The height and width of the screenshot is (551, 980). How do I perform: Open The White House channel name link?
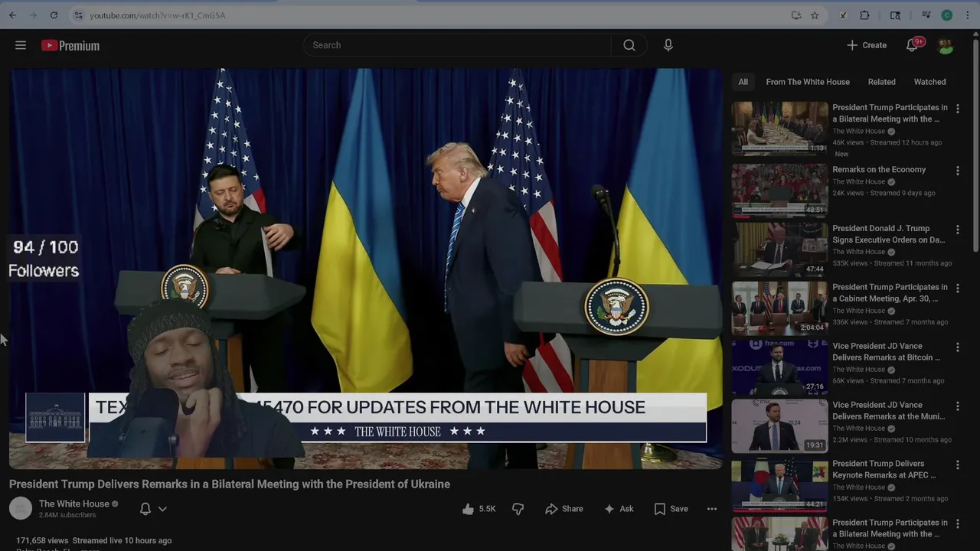[74, 504]
